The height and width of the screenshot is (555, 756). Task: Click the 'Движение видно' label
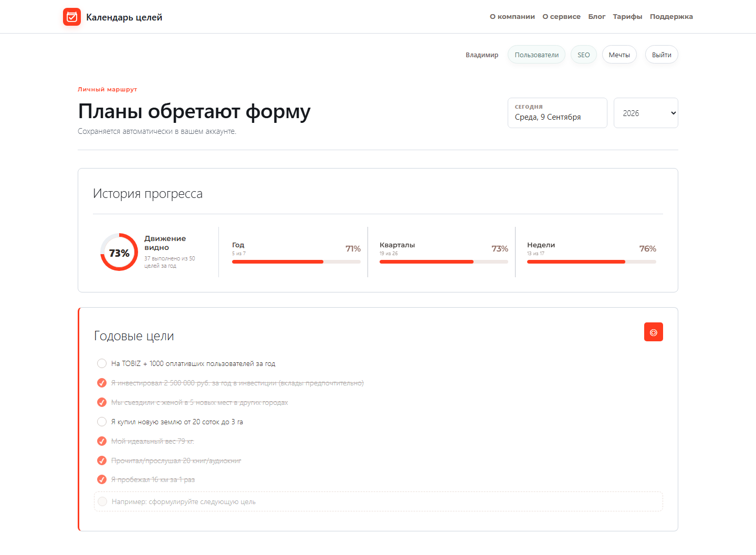pyautogui.click(x=165, y=243)
